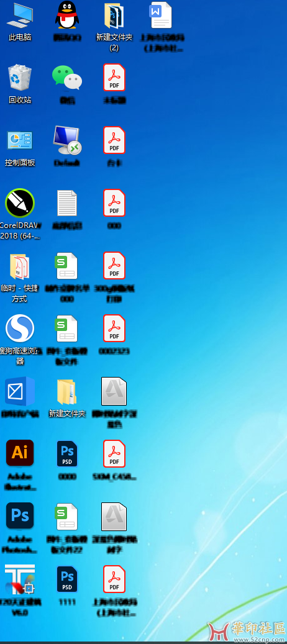
Task: Open the PSD file named 0000
Action: pos(67,453)
